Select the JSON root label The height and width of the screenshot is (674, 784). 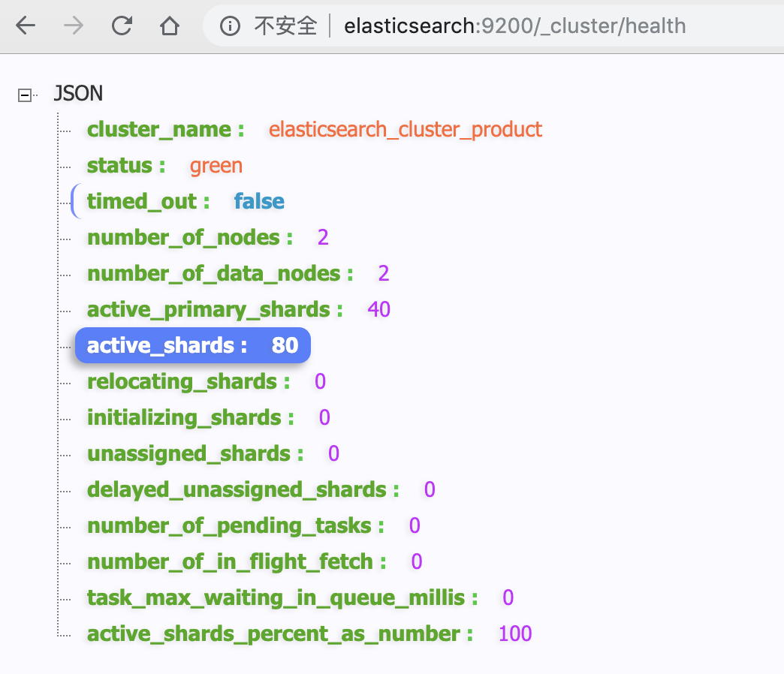(78, 93)
